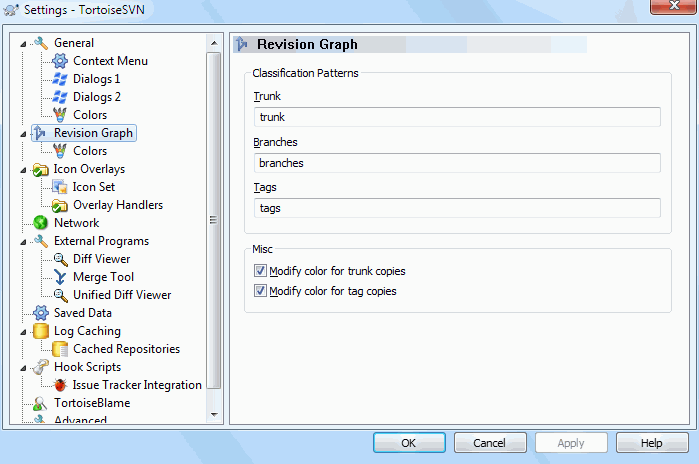
Task: Click the Apply button
Action: click(571, 443)
